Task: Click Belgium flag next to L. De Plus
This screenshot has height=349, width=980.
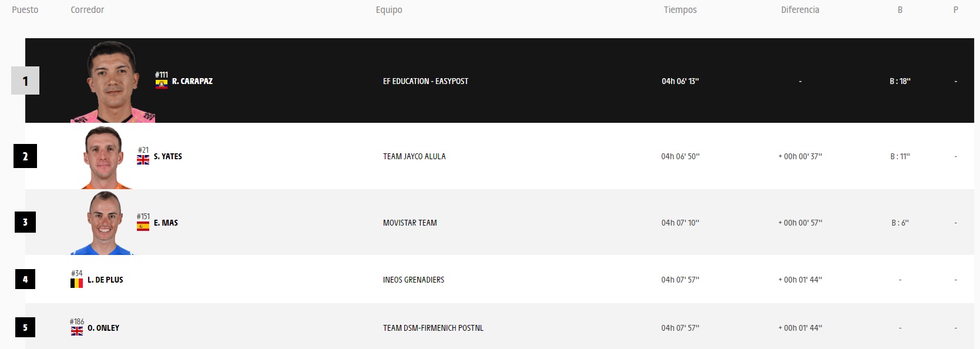Action: (76, 283)
